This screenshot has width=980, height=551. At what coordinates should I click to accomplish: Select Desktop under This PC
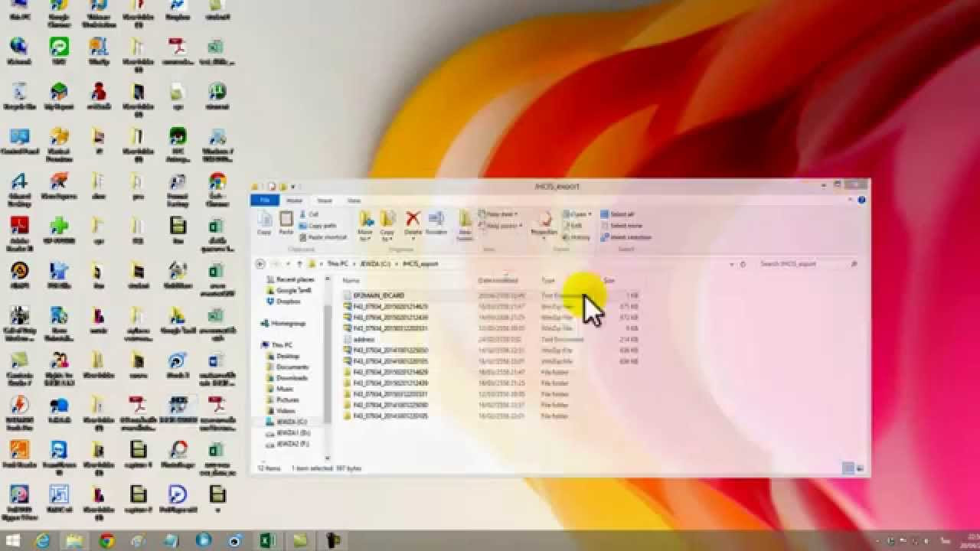click(x=283, y=357)
